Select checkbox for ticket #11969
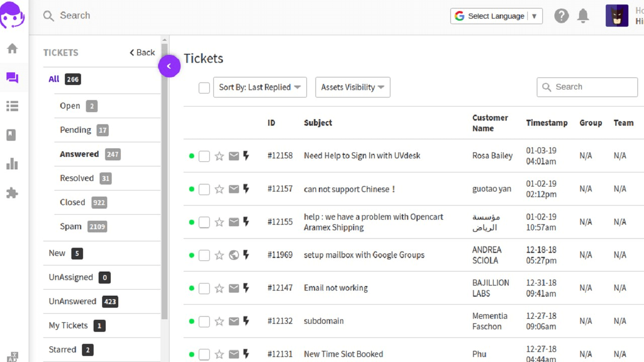Screen dimensions: 644x362 tap(204, 255)
